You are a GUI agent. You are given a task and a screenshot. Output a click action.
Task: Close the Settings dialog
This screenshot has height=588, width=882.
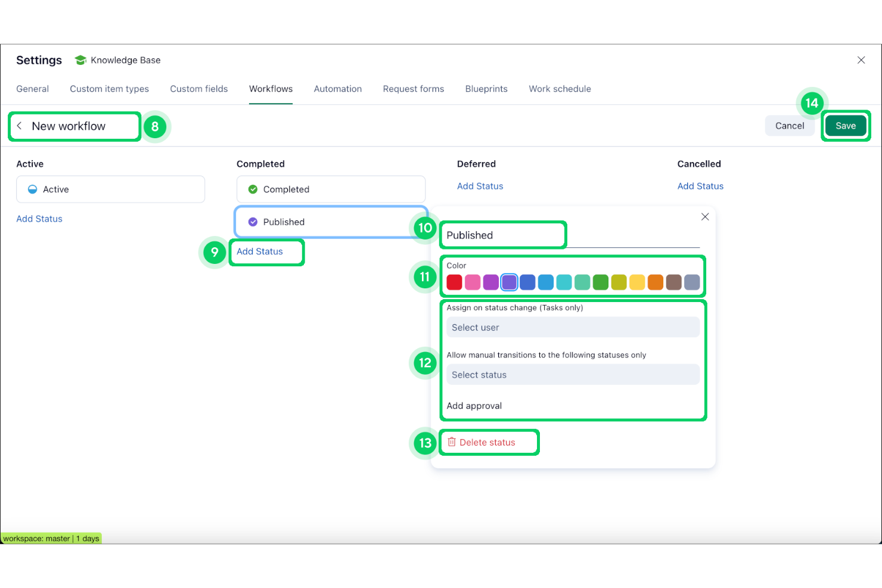[861, 60]
